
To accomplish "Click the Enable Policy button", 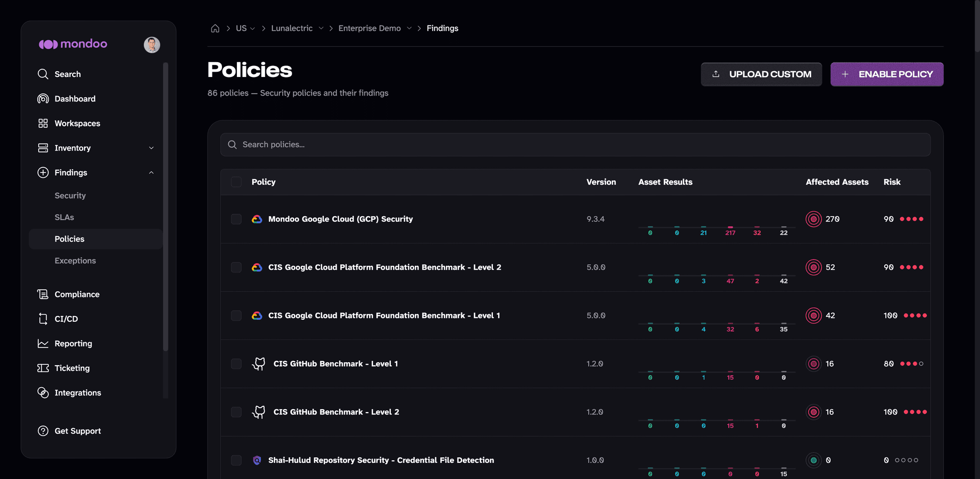I will click(887, 74).
